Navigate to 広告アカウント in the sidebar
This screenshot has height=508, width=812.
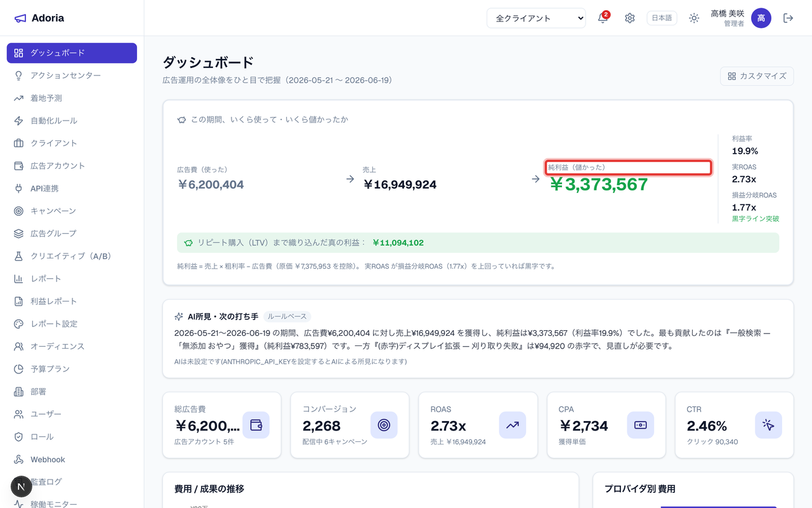pos(72,166)
